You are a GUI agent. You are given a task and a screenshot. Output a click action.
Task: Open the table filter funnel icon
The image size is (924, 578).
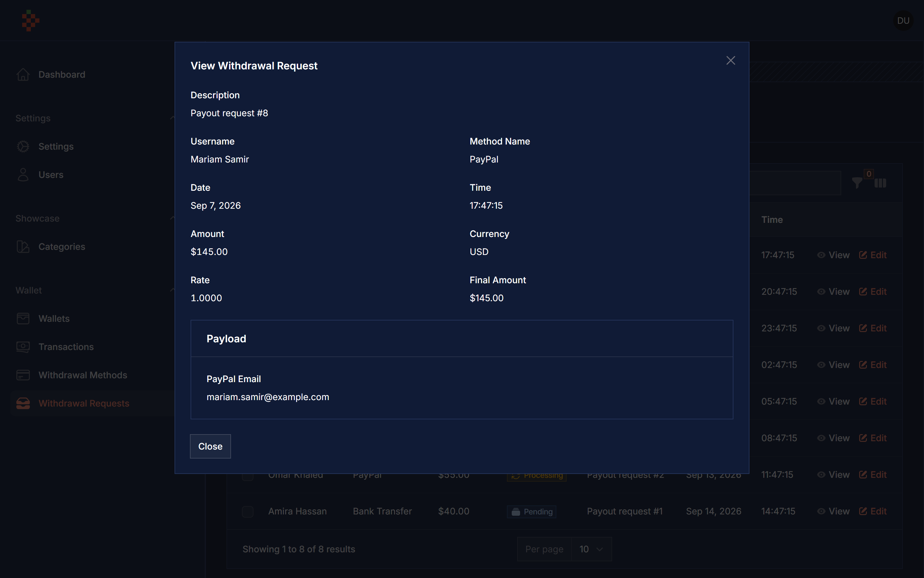coord(857,183)
